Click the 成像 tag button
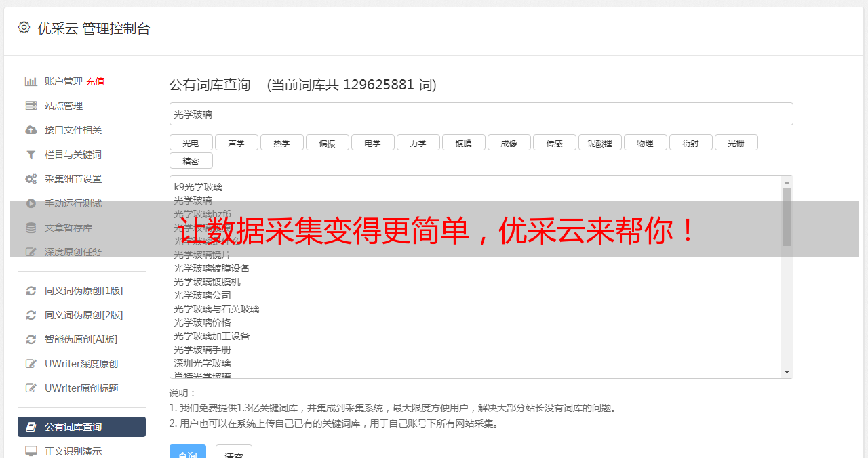868x458 pixels. (509, 142)
